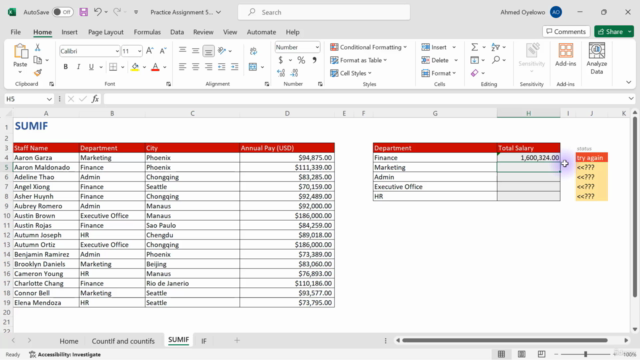Click the Find & Select magnifier icon
The image size is (640, 360).
coord(496,60)
